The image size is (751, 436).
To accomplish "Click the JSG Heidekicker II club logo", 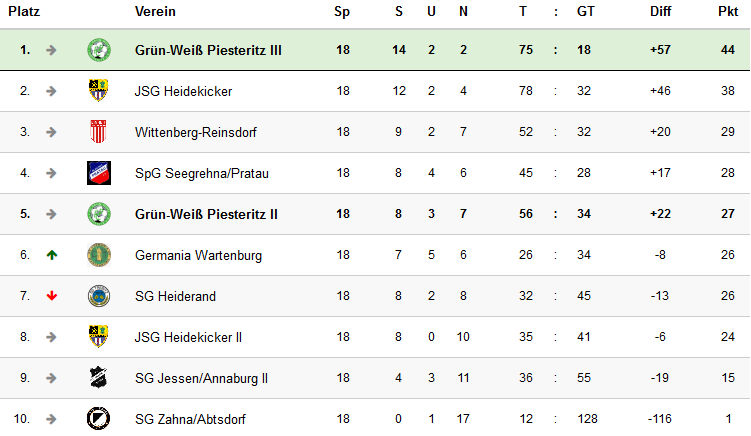I will 99,337.
